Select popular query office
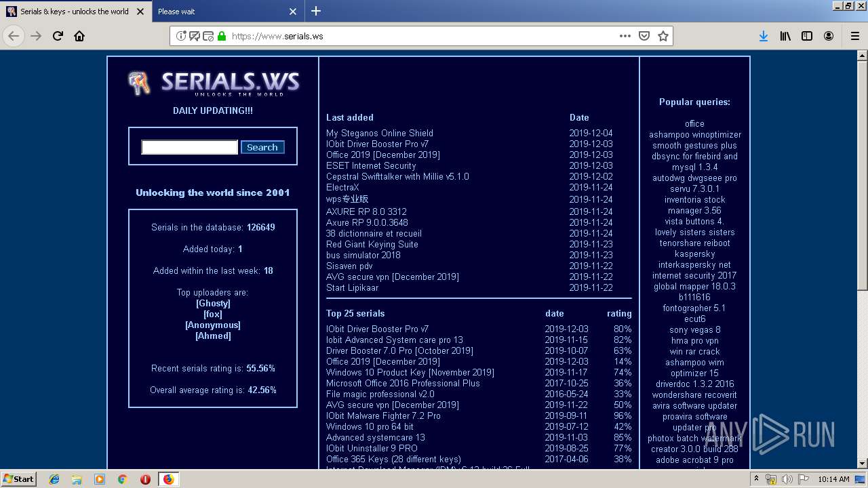Screen dimensions: 868x488 pyautogui.click(x=694, y=123)
